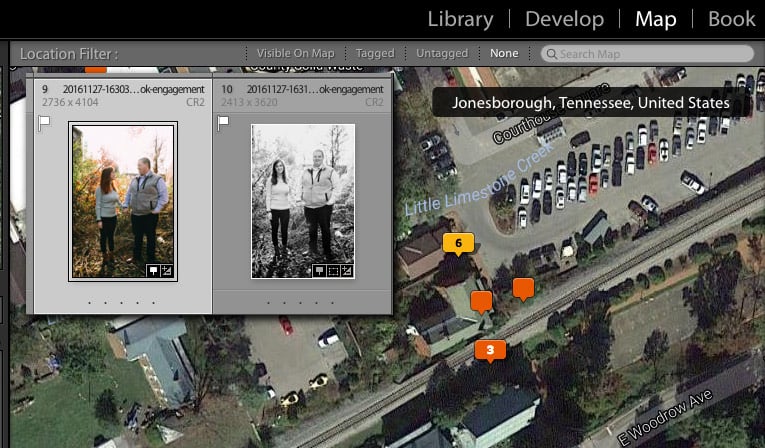Toggle the pick flag on photo 10
This screenshot has height=448, width=765.
click(223, 123)
